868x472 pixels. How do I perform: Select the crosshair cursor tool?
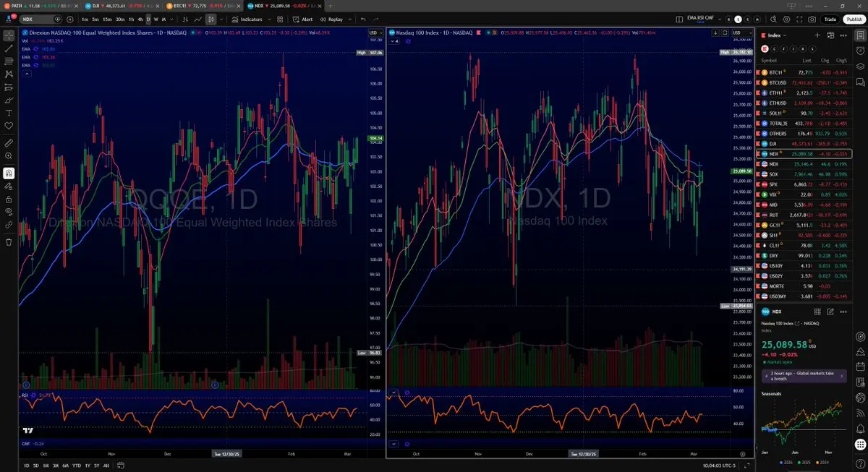9,35
